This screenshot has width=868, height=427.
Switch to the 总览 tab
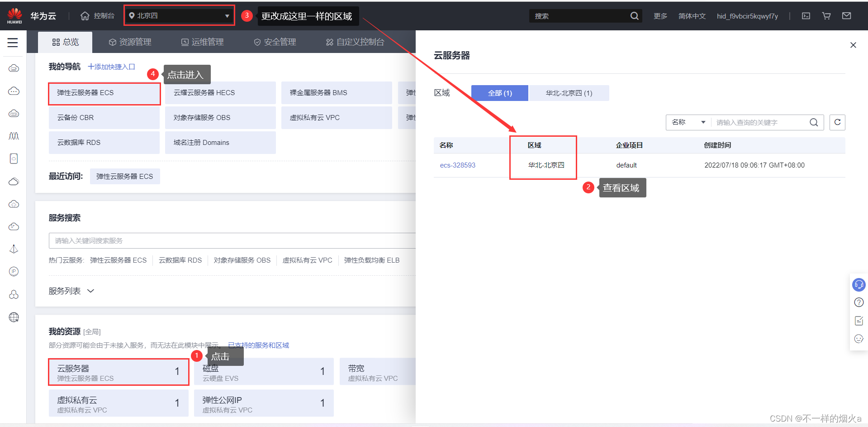click(65, 42)
